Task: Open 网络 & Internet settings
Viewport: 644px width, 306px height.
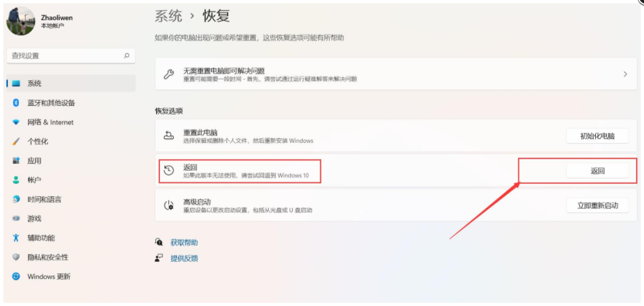Action: (x=51, y=122)
